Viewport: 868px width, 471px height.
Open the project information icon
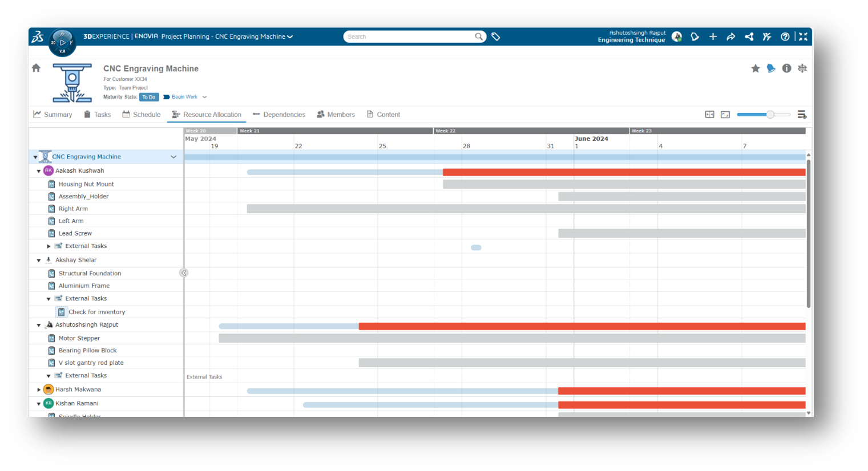[x=786, y=68]
